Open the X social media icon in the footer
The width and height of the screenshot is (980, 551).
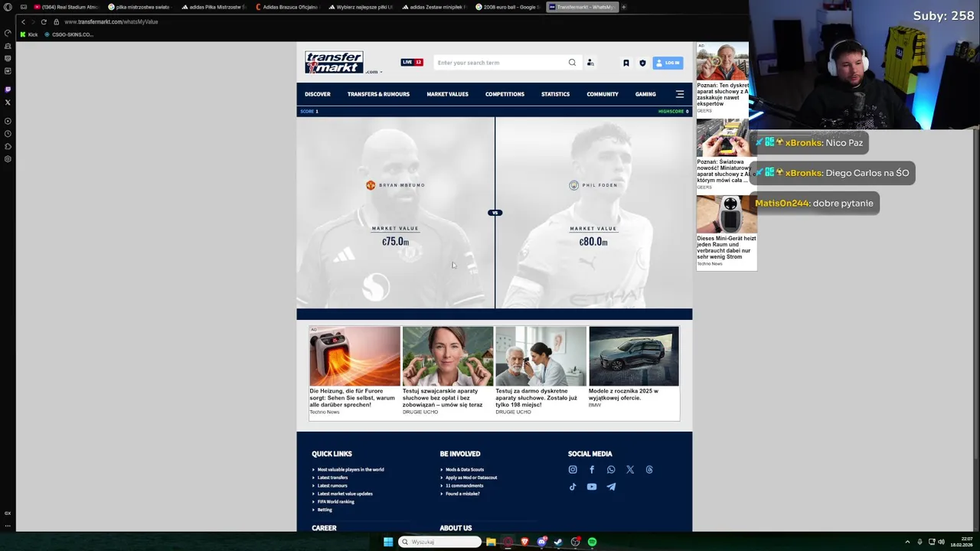point(630,470)
